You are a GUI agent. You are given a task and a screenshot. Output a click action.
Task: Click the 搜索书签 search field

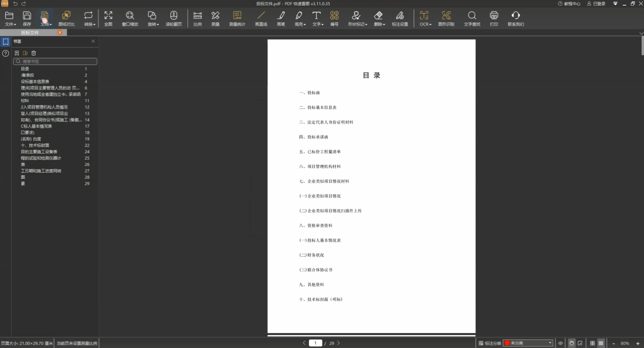click(55, 61)
